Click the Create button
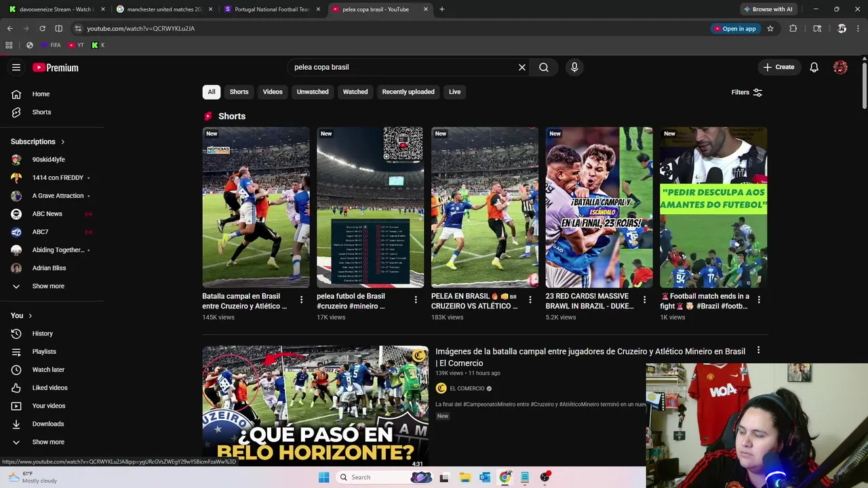 tap(778, 67)
